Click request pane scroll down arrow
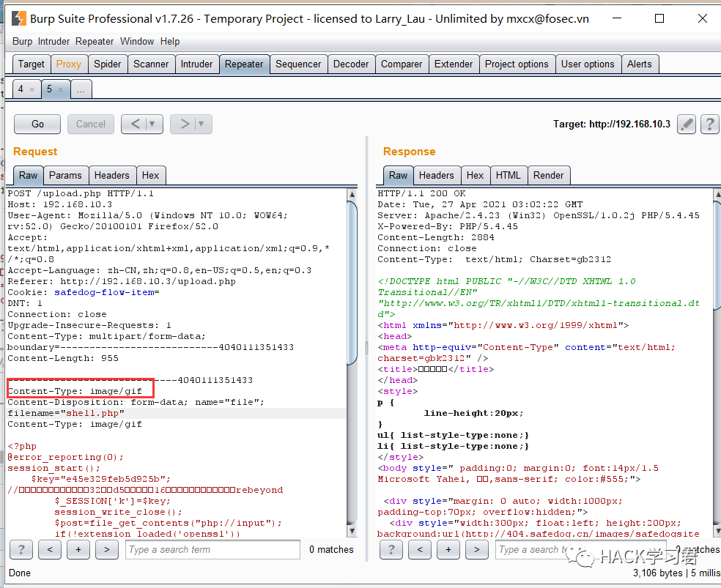Image resolution: width=721 pixels, height=588 pixels. click(352, 531)
